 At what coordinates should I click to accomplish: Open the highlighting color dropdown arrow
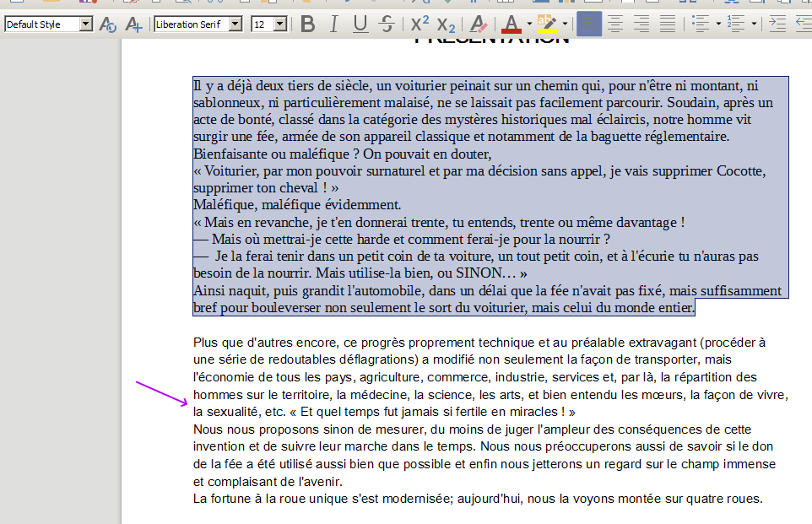tap(565, 24)
